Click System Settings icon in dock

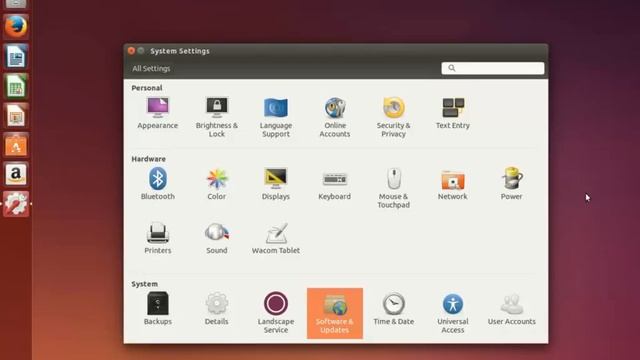pos(16,204)
